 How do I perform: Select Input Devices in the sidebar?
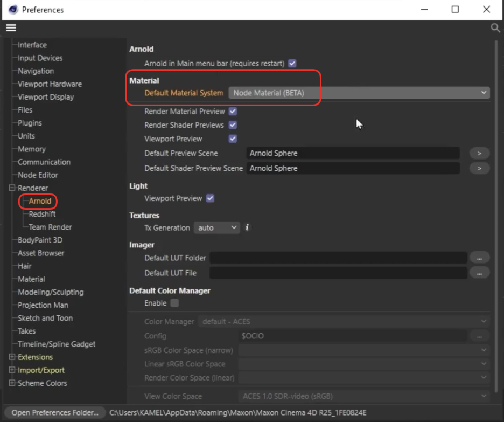coord(40,58)
